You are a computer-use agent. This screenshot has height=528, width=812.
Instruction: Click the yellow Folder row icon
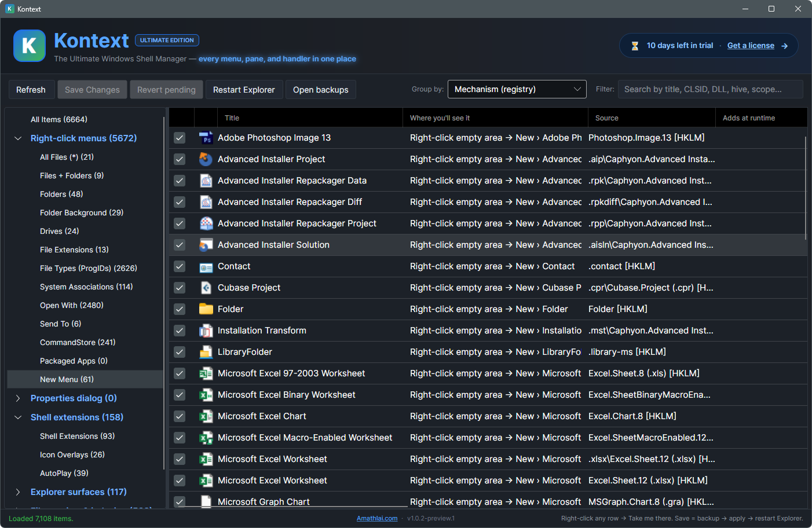(206, 309)
